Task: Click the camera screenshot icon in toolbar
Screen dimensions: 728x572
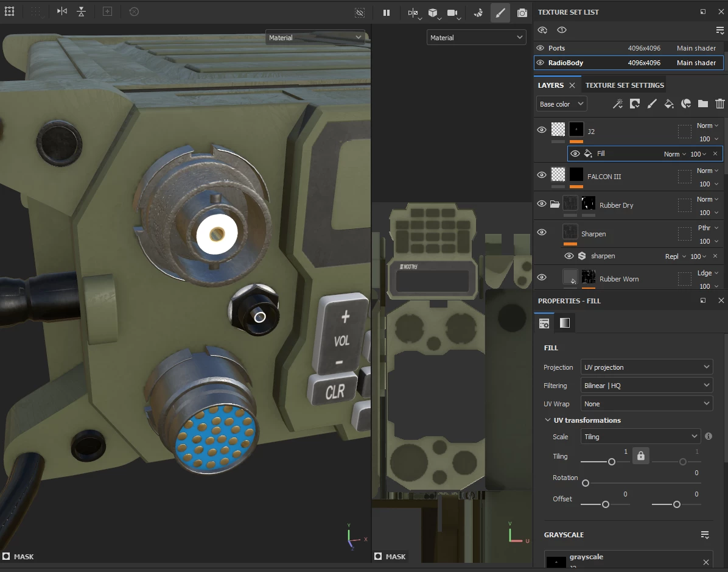Action: [x=522, y=12]
